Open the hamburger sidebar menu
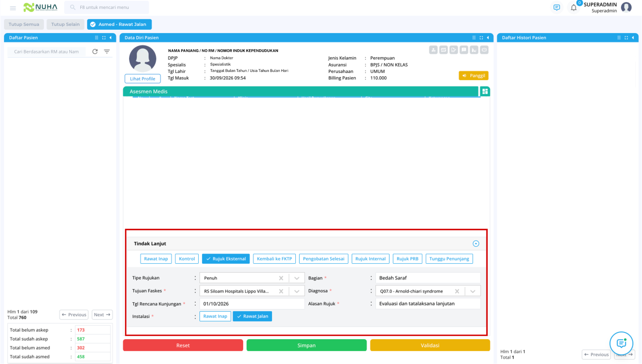This screenshot has height=364, width=642. click(x=13, y=8)
